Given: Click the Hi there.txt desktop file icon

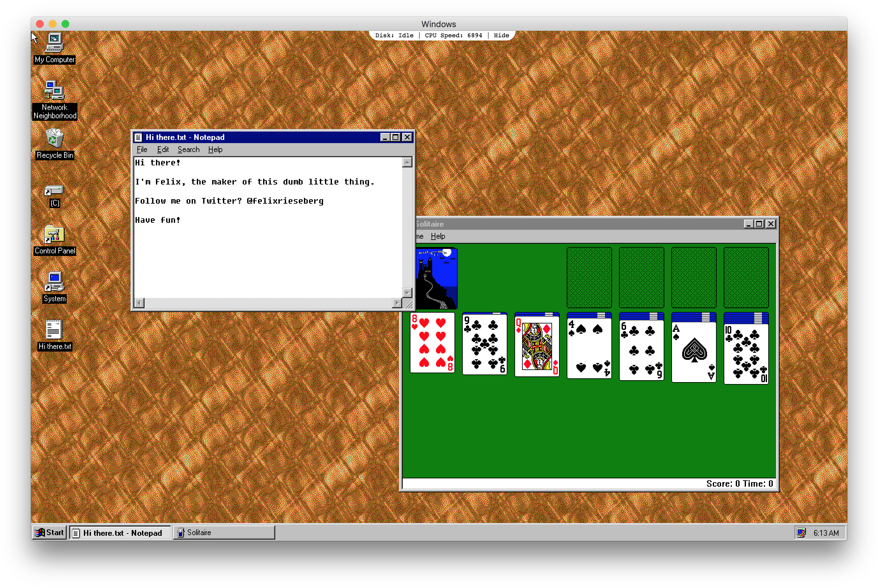Looking at the screenshot, I should click(x=55, y=330).
